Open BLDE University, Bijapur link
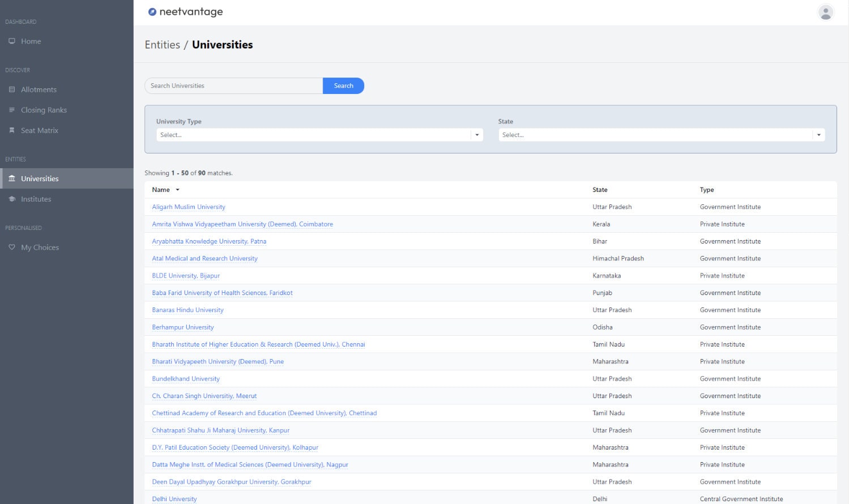This screenshot has height=504, width=849. coord(186,276)
